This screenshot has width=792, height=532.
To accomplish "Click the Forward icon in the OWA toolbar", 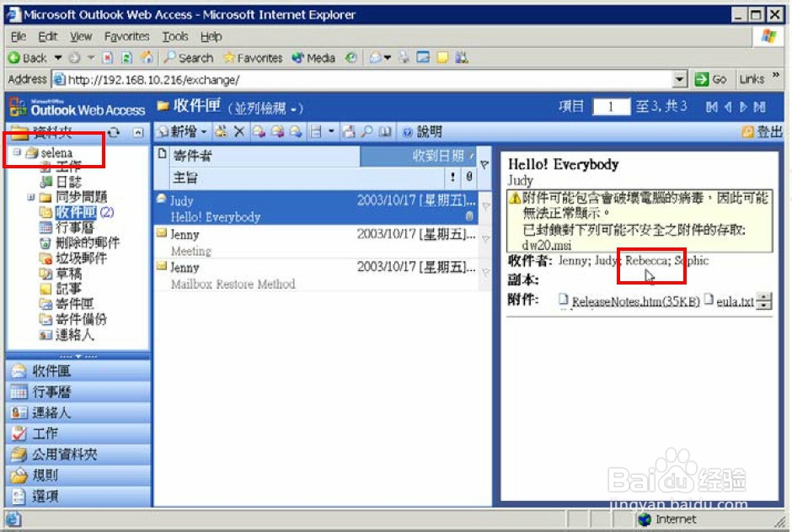I will 296,132.
